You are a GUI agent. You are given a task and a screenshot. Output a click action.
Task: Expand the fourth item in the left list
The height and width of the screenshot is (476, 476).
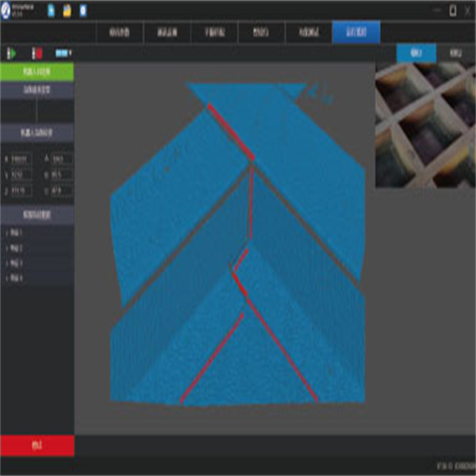coord(14,278)
